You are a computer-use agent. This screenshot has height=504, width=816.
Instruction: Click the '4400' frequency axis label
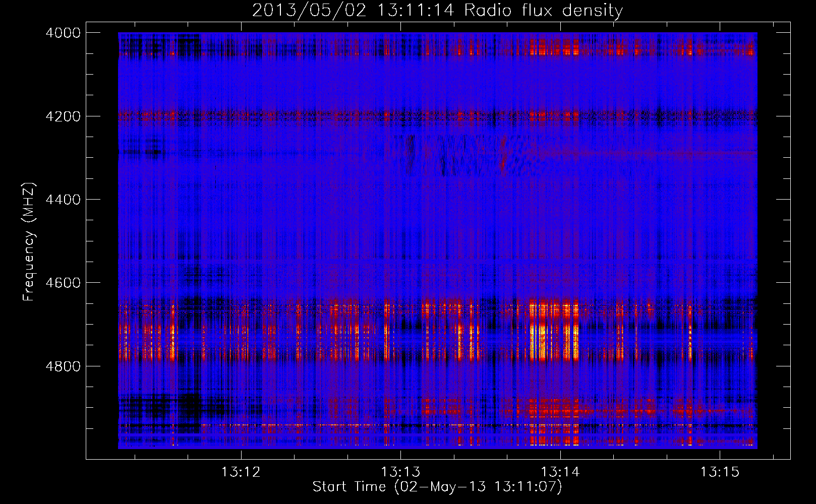(x=63, y=200)
